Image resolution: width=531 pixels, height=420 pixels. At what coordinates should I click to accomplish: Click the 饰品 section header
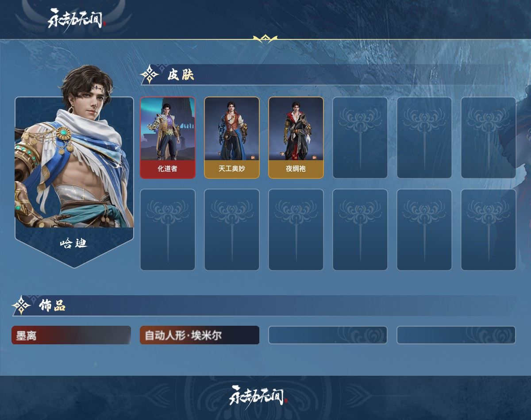[52, 305]
